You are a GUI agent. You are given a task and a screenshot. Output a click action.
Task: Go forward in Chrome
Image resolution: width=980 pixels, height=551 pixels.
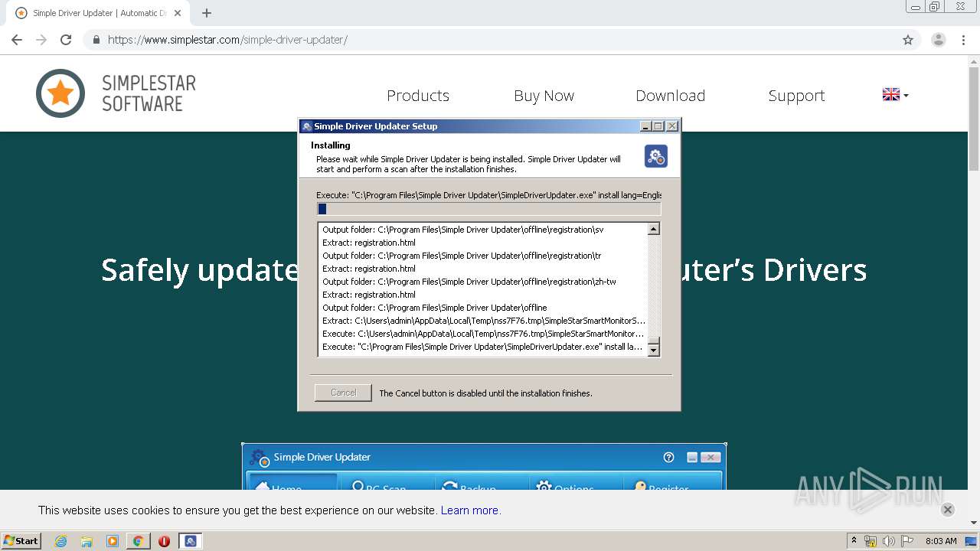tap(41, 40)
